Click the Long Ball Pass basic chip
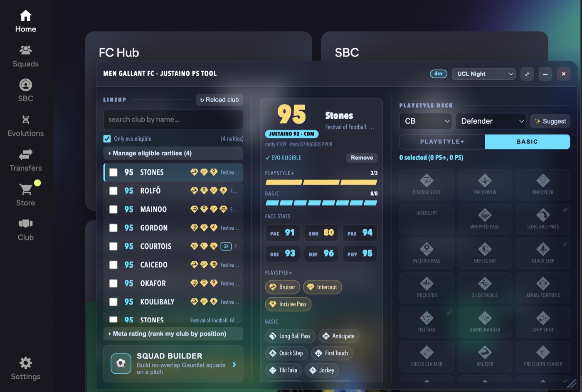This screenshot has width=582, height=392. (x=290, y=336)
